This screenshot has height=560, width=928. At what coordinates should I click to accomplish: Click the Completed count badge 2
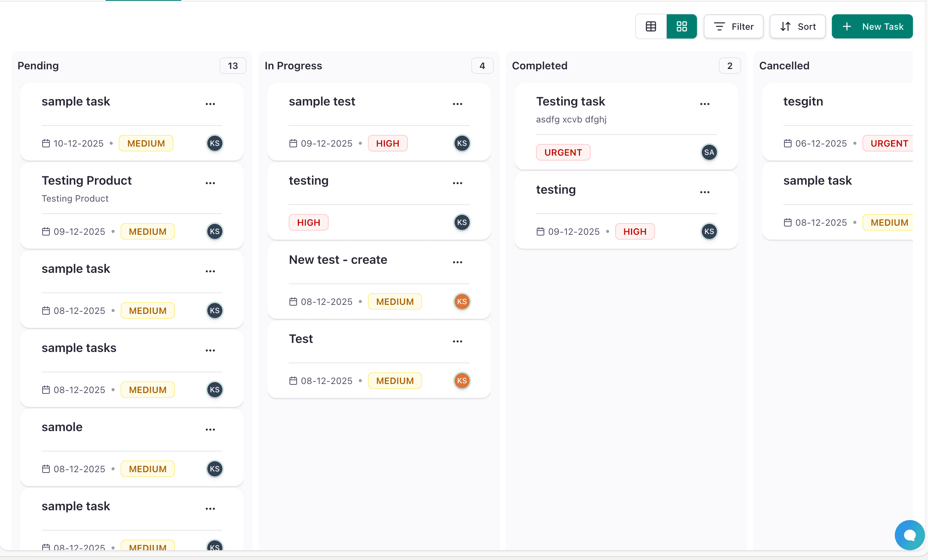coord(730,66)
